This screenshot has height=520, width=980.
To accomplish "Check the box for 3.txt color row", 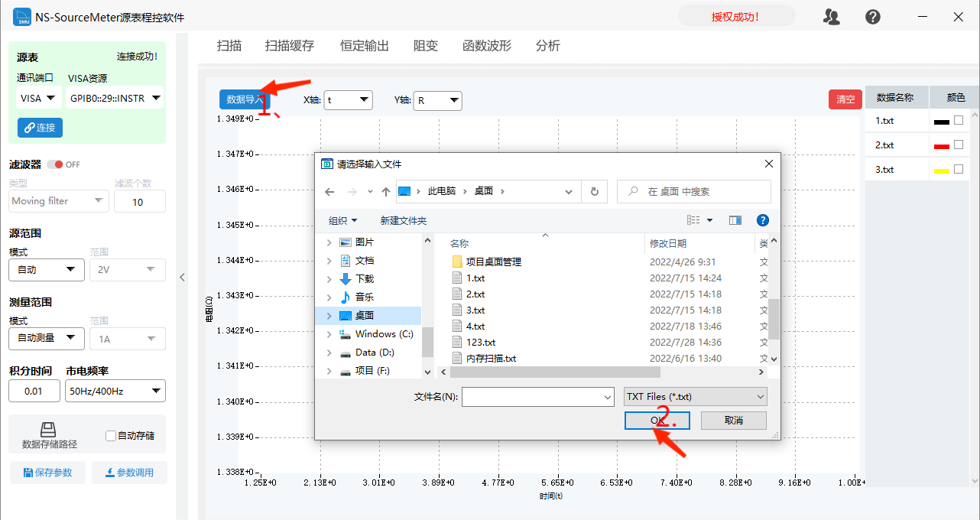I will point(959,169).
